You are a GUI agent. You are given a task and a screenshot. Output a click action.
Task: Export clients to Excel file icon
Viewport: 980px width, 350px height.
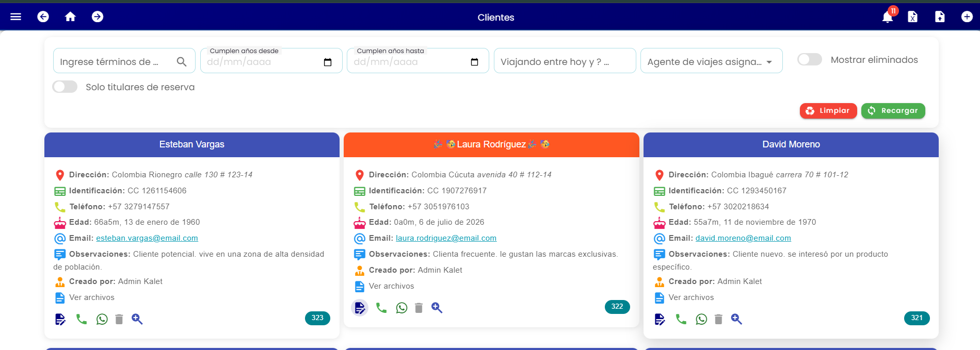(x=912, y=17)
